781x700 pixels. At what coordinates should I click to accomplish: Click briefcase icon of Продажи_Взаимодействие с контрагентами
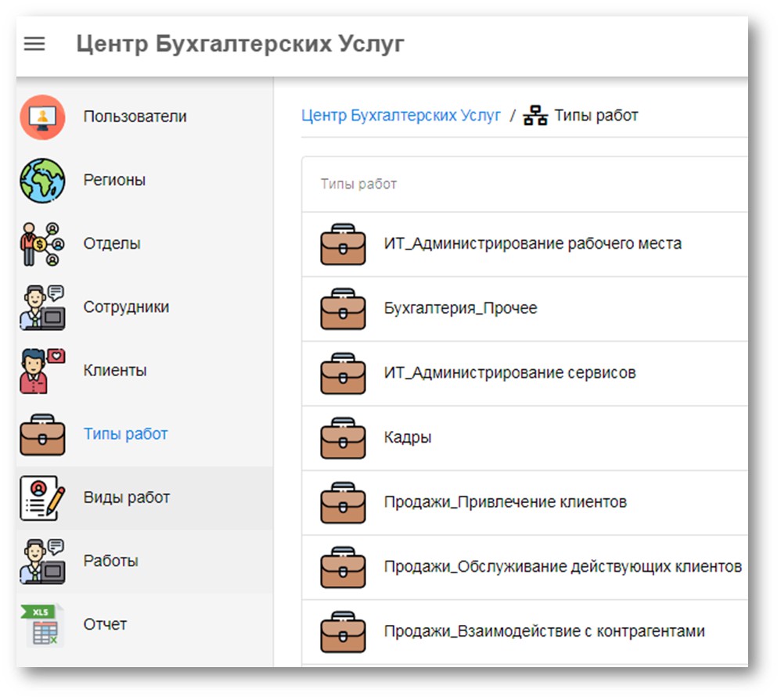tap(343, 632)
